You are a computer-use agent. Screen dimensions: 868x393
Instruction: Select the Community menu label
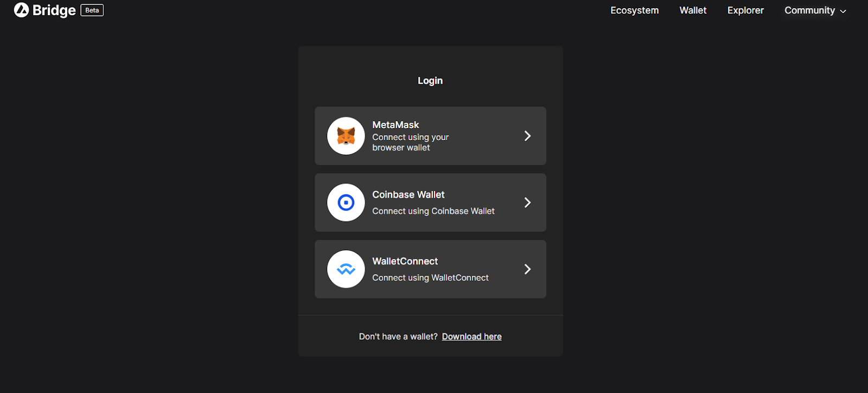(809, 10)
